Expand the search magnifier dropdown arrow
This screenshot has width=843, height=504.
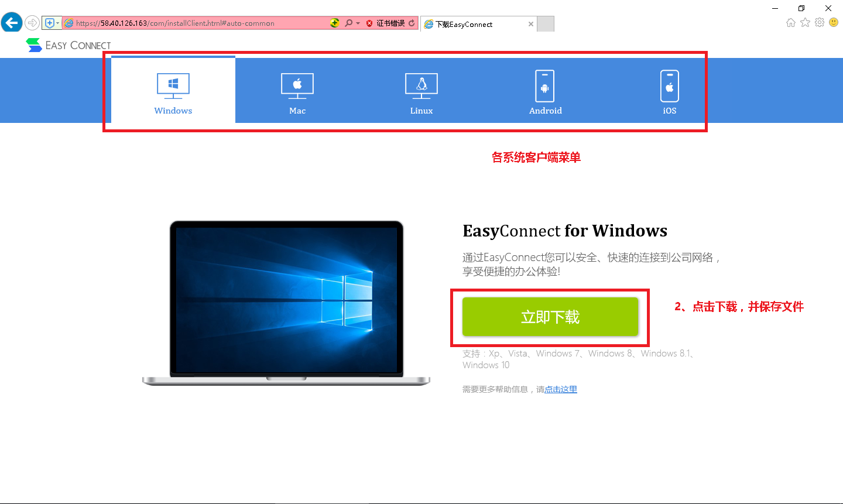(x=358, y=23)
